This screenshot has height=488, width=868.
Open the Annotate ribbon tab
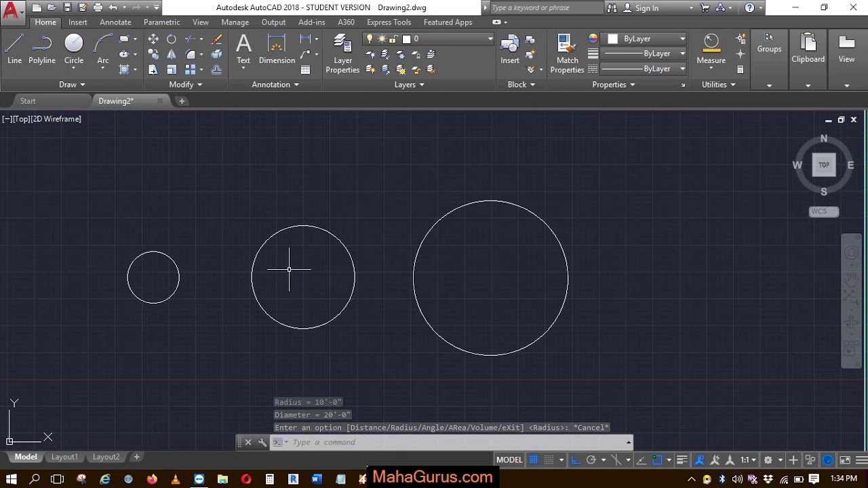tap(115, 22)
